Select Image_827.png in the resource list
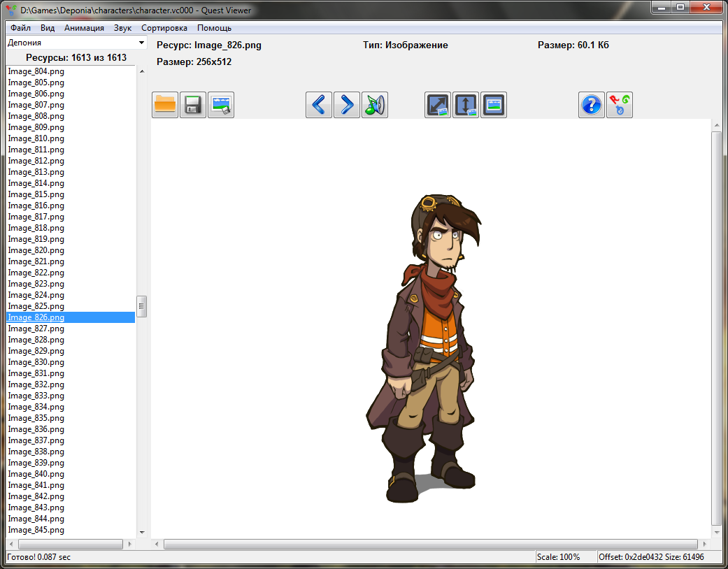Screen dimensions: 728x569 (36, 329)
